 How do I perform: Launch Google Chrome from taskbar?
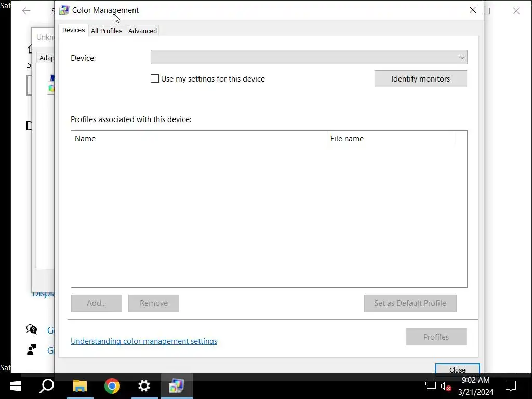coord(112,386)
